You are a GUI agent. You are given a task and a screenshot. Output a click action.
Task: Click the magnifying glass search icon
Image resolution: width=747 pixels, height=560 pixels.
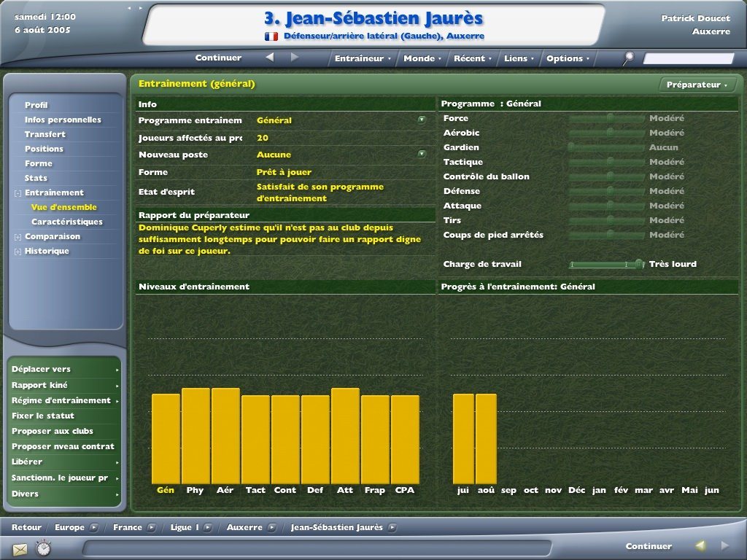pos(629,58)
